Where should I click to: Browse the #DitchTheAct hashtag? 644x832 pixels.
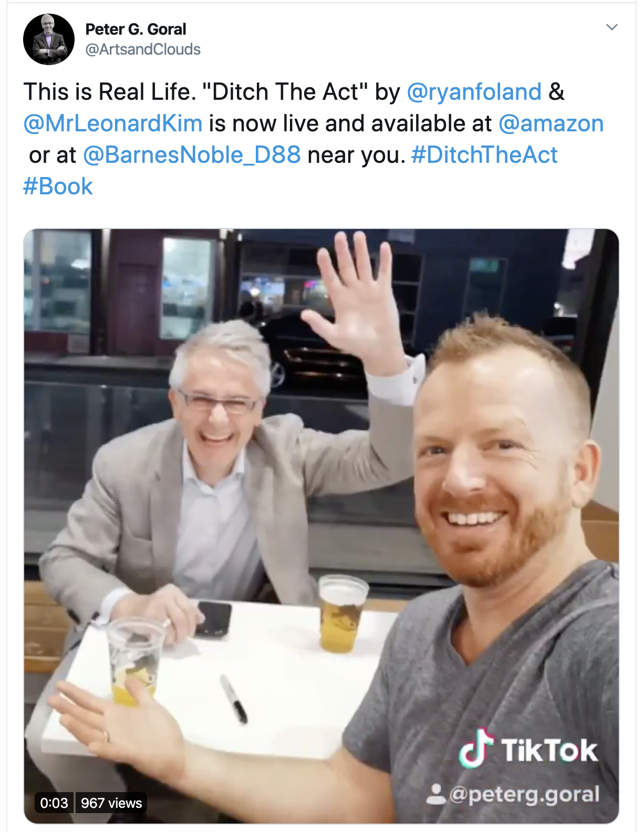click(484, 155)
